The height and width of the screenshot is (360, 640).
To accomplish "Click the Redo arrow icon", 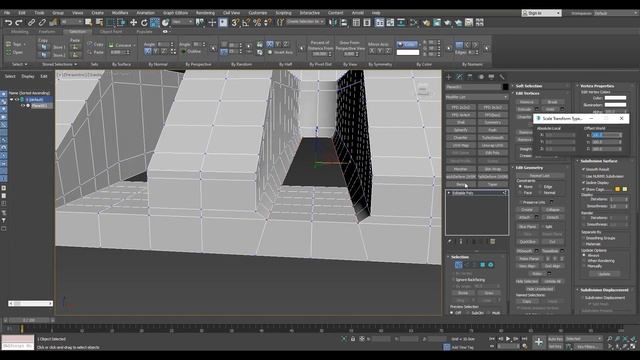I will tap(19, 23).
